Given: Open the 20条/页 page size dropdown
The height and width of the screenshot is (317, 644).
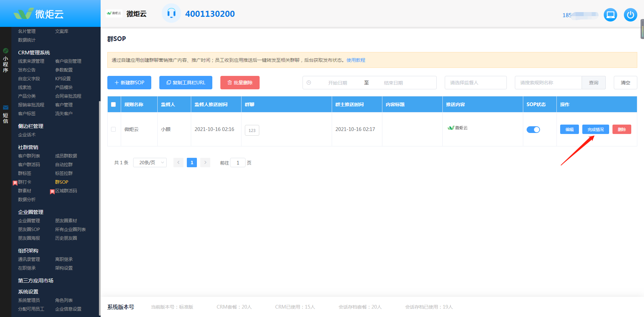Looking at the screenshot, I should (150, 163).
